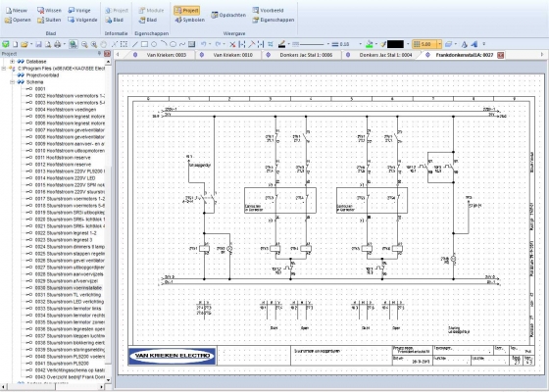The image size is (549, 392).
Task: Open Blad under Informatie group
Action: (x=114, y=20)
